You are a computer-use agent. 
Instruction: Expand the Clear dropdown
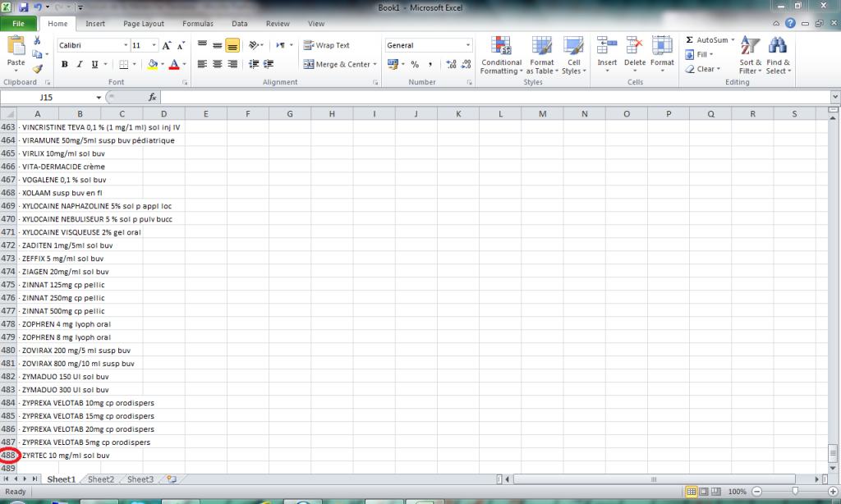click(718, 69)
